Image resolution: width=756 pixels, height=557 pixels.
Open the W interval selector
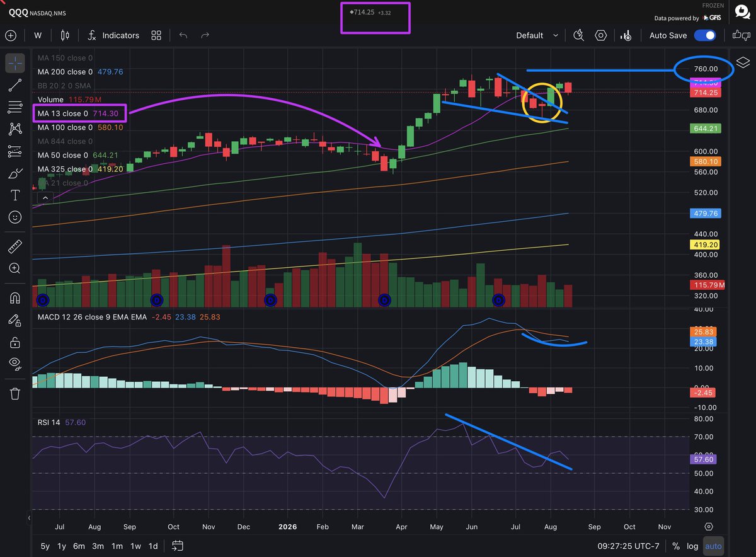click(38, 35)
